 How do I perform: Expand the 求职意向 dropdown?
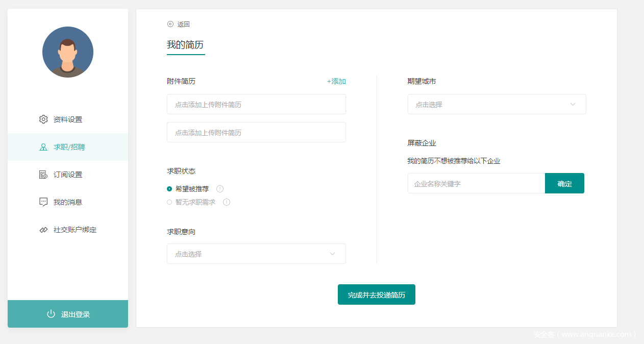(256, 254)
